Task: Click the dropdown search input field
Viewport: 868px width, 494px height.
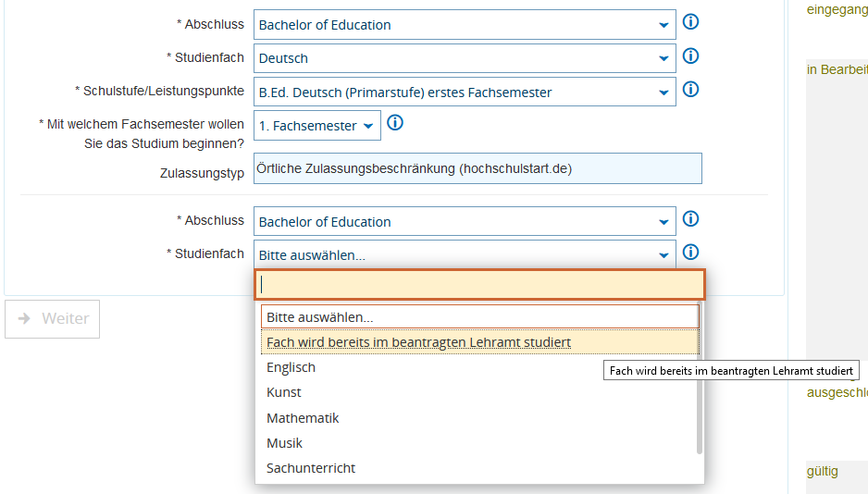Action: click(x=479, y=285)
